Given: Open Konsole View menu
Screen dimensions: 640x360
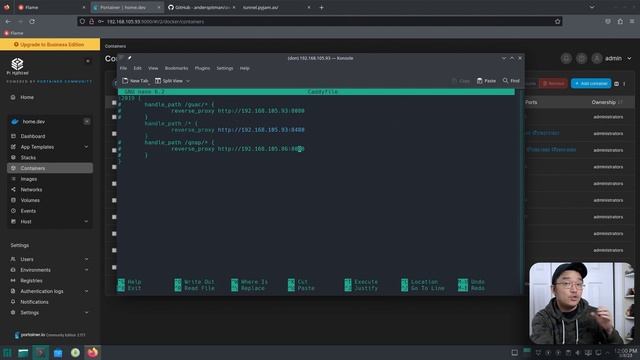Looking at the screenshot, I should [x=153, y=68].
